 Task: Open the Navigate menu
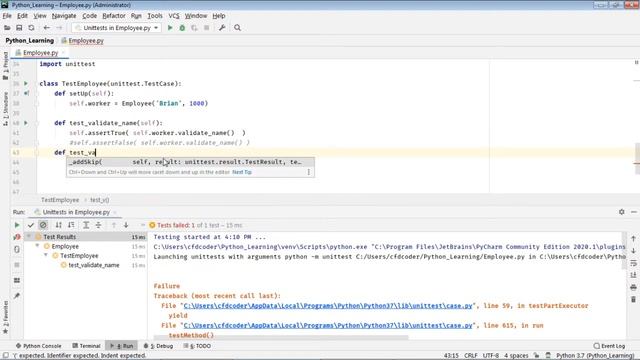(64, 16)
